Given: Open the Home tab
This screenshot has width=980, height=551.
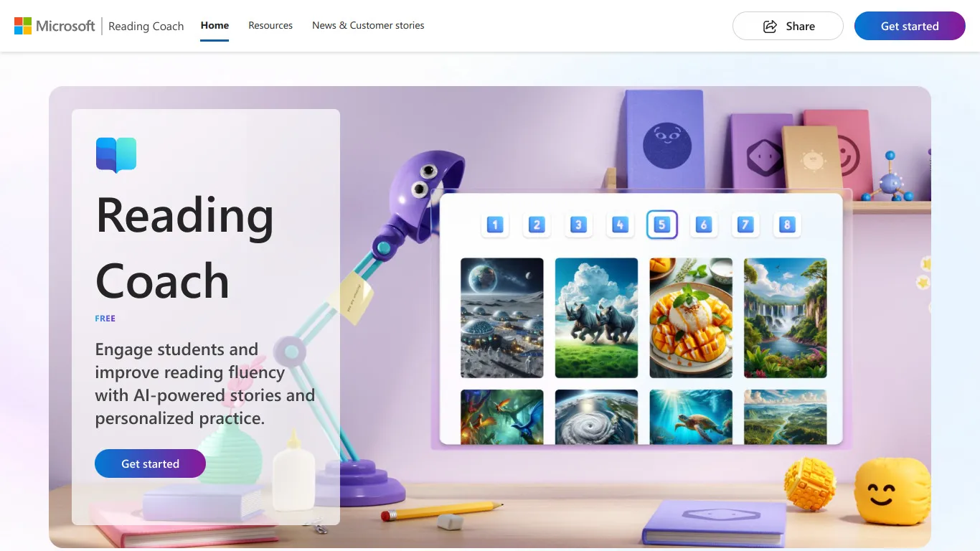Looking at the screenshot, I should 215,24.
